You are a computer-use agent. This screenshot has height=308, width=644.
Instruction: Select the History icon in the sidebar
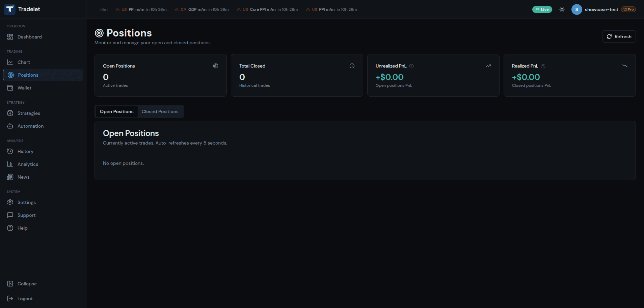click(x=10, y=151)
